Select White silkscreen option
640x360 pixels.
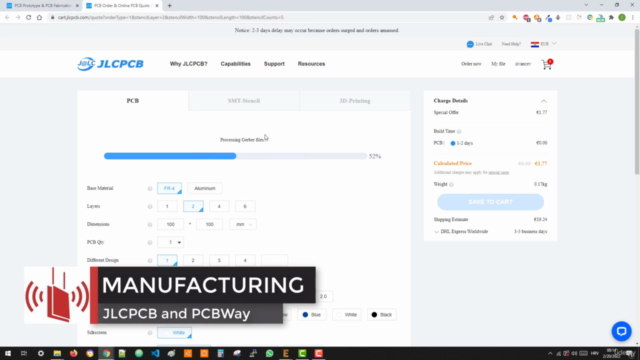click(x=174, y=333)
